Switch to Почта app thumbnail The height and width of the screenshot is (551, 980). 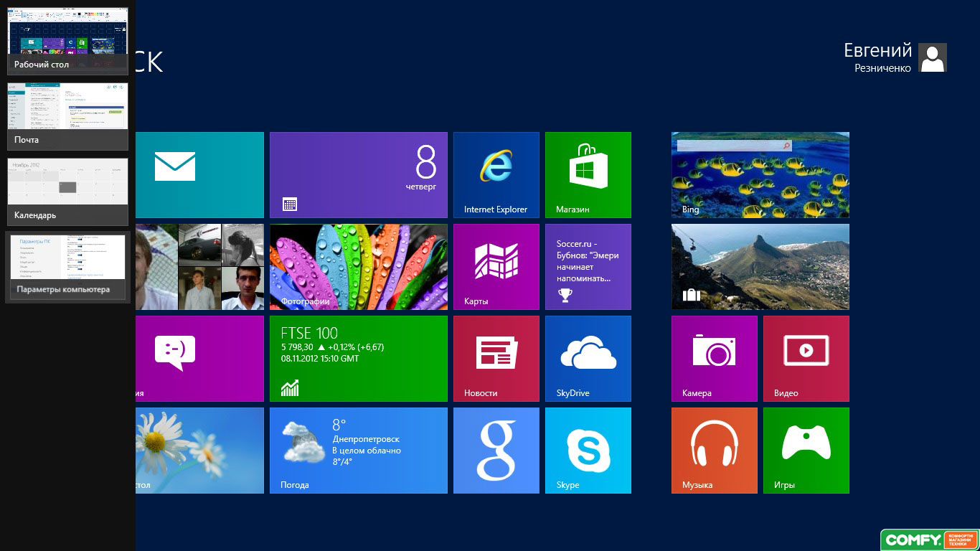[x=67, y=116]
